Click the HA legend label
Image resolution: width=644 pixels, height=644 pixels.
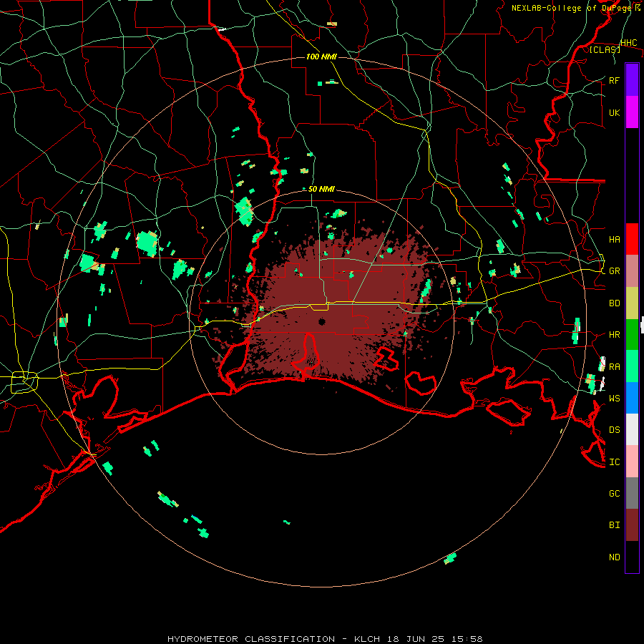coord(615,240)
